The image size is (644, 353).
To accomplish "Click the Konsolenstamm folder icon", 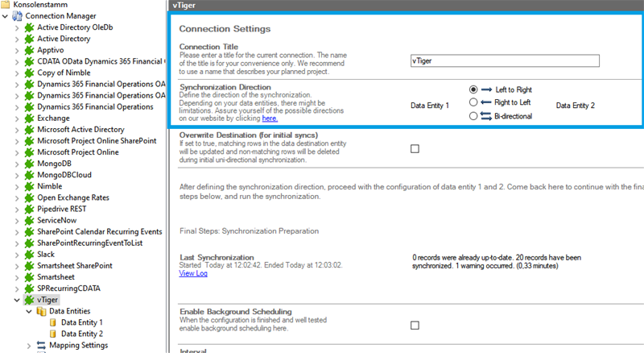I will [x=6, y=4].
